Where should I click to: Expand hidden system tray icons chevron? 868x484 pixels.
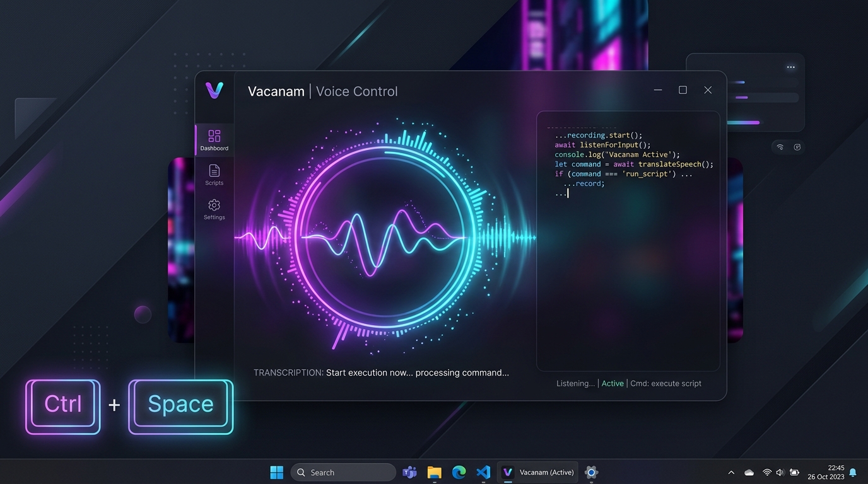731,473
